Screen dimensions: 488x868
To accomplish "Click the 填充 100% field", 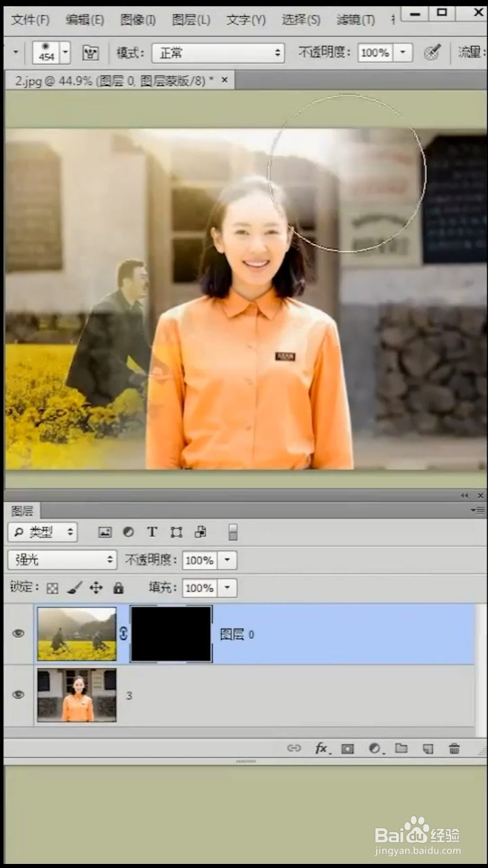I will 200,588.
